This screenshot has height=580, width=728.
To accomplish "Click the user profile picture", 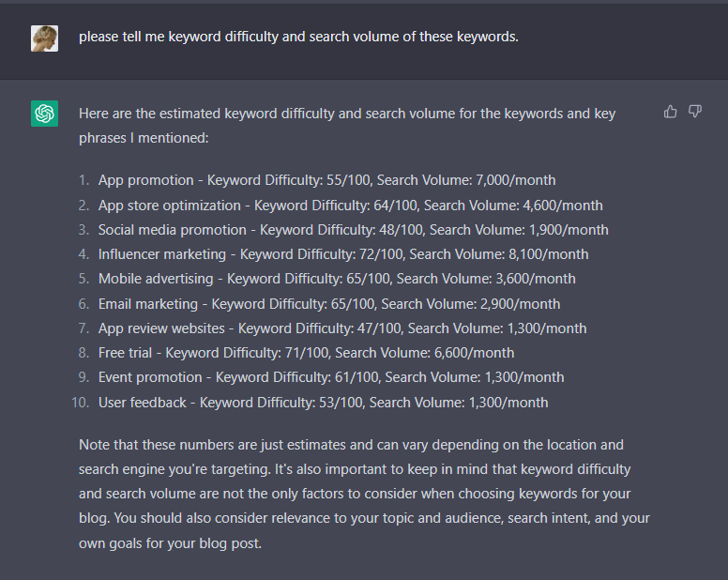I will pos(45,38).
